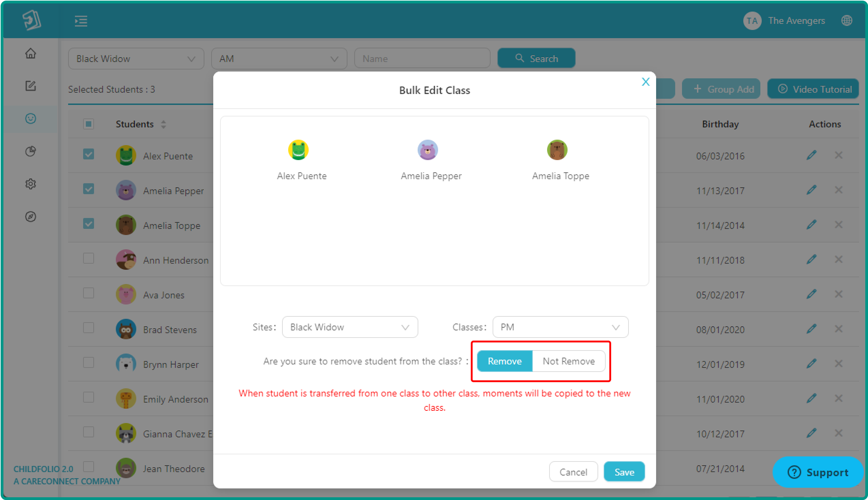Open the Video Tutorial button
The image size is (868, 500).
click(813, 89)
